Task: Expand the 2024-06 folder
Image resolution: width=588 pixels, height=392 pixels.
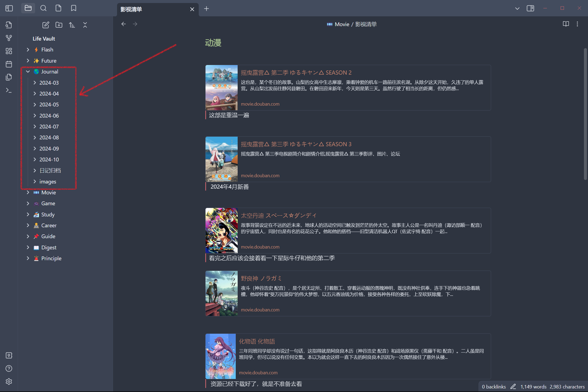Action: [x=35, y=115]
